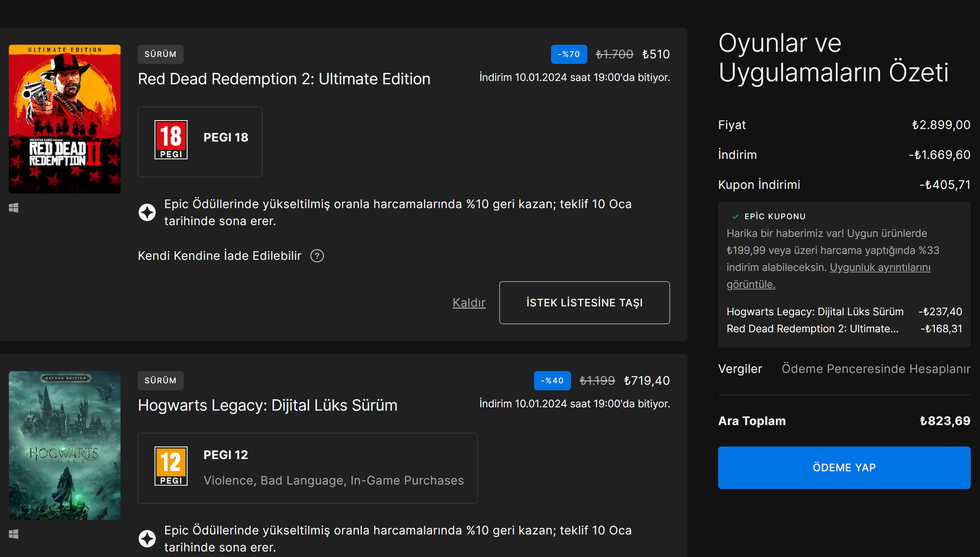
Task: Click Red Dead sale end date text
Action: coord(575,78)
